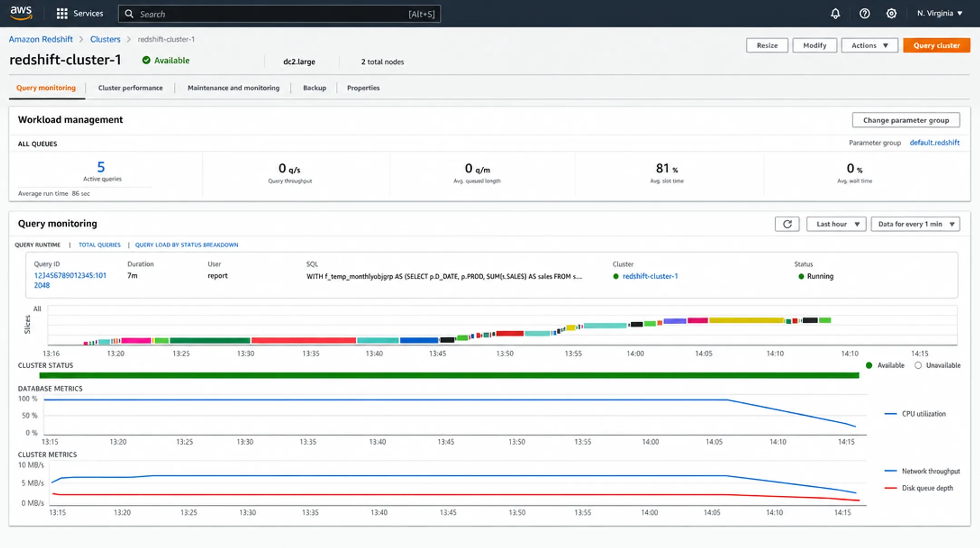The height and width of the screenshot is (548, 980).
Task: Open the Maintenance and monitoring tab
Action: tap(234, 88)
